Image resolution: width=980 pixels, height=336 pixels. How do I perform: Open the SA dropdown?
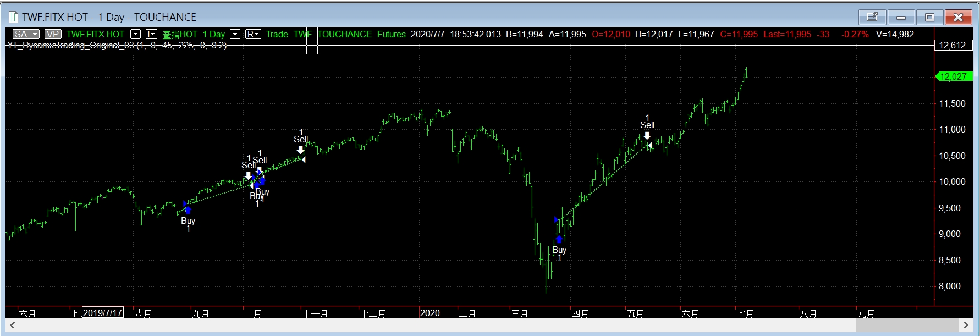click(x=35, y=34)
